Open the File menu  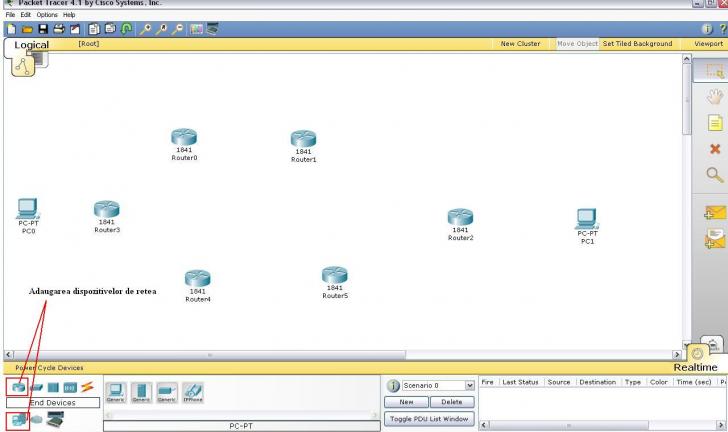10,15
